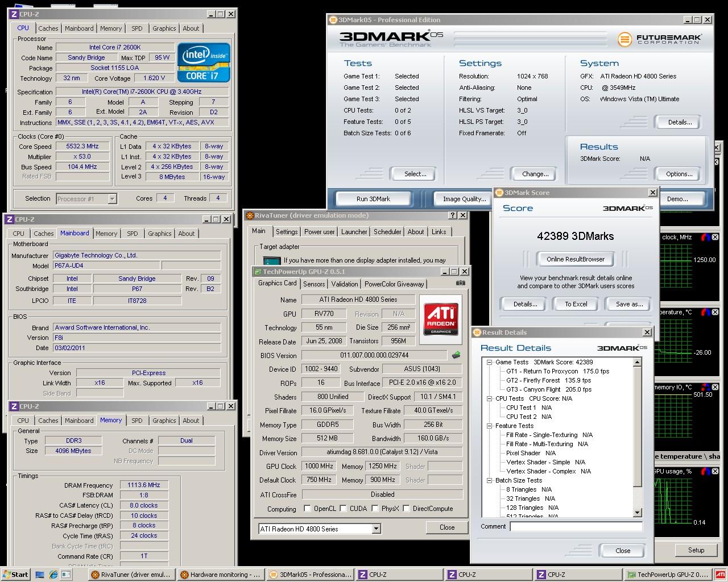Enable the PhysX computing checkbox
728x582 pixels.
click(375, 509)
